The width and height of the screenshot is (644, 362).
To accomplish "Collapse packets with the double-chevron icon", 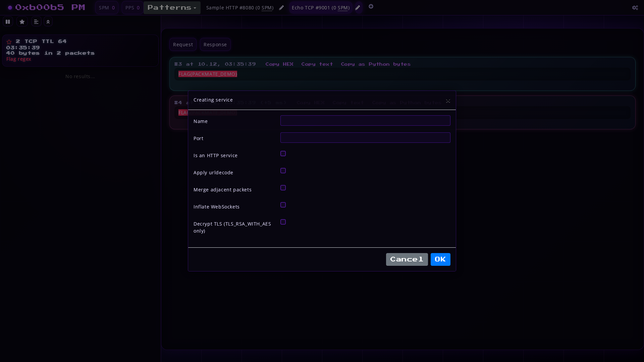I will (x=48, y=21).
